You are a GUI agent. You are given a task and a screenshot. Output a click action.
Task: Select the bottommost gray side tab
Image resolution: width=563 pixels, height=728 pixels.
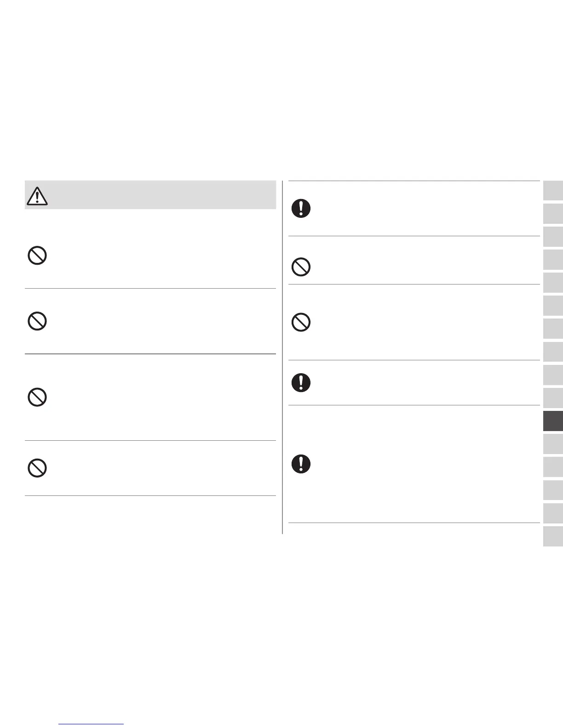pos(553,536)
